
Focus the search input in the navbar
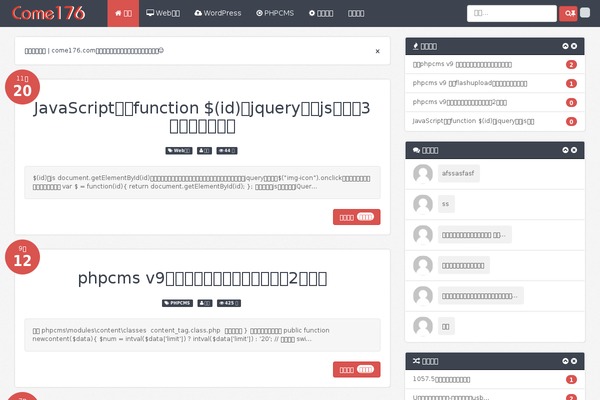[512, 13]
